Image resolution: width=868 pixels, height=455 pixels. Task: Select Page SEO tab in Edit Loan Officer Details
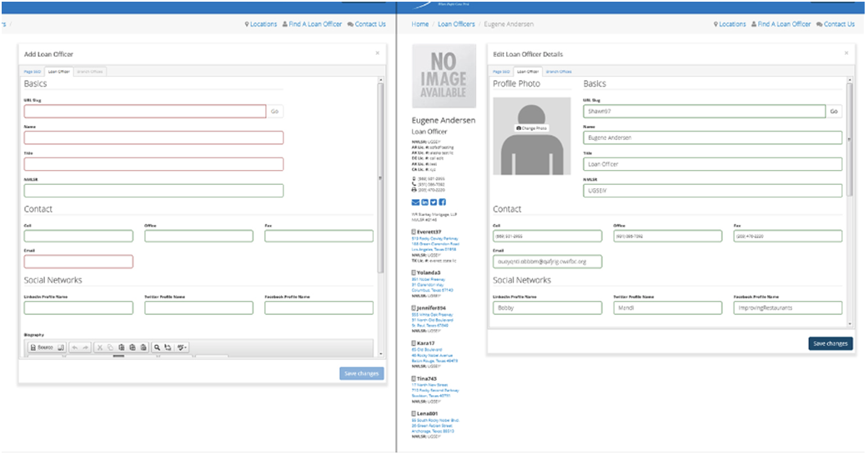(x=500, y=72)
